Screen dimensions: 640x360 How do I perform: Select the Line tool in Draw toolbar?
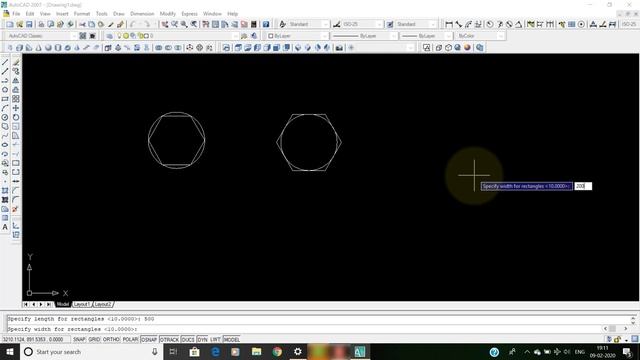click(x=5, y=62)
